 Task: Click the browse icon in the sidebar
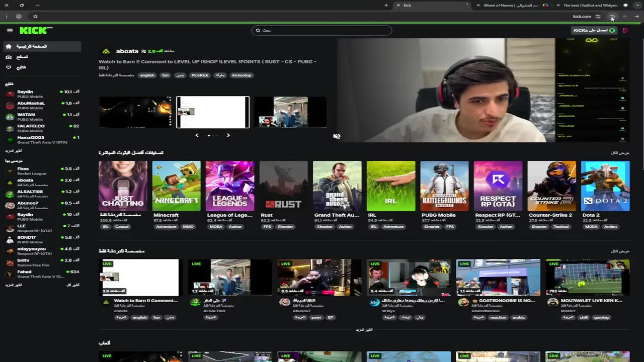pyautogui.click(x=9, y=57)
